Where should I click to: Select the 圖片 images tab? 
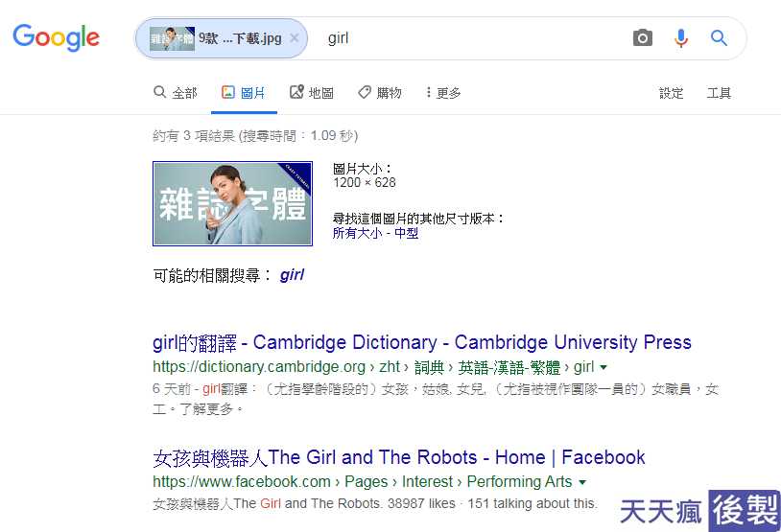[244, 93]
